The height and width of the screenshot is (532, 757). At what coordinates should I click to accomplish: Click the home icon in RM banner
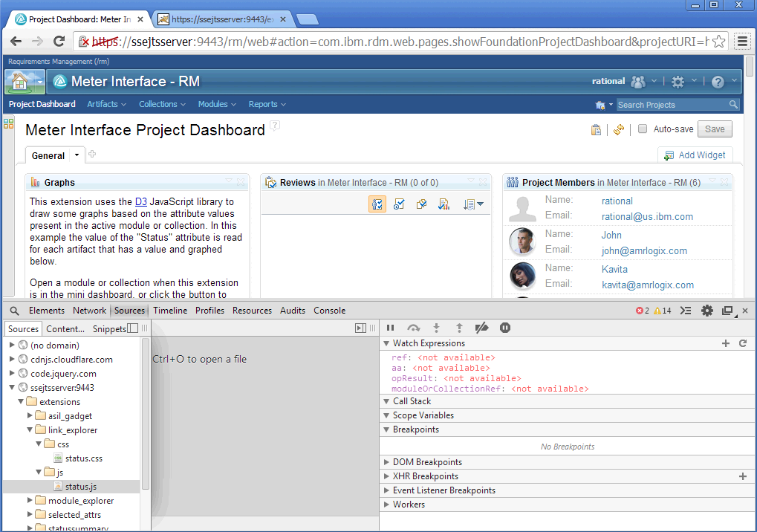(19, 81)
